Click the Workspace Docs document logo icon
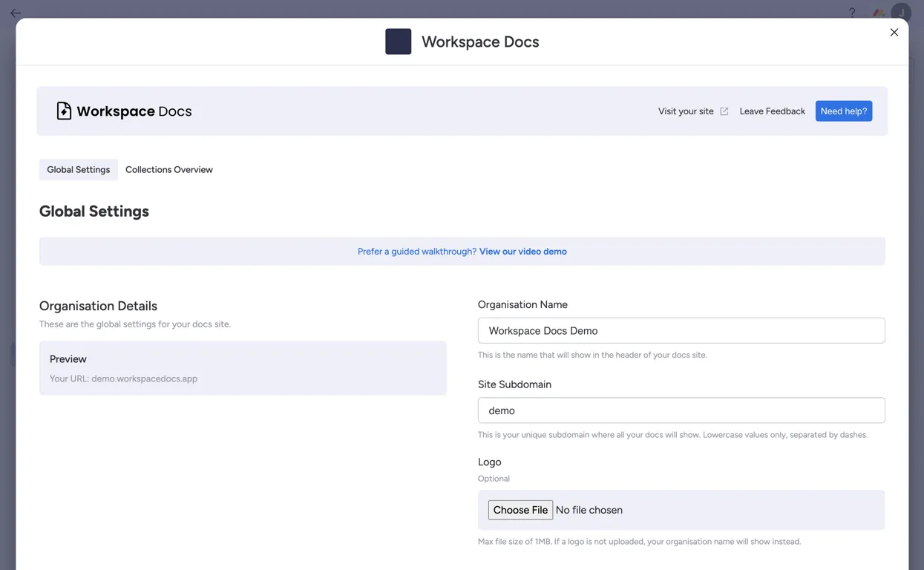 tap(64, 111)
